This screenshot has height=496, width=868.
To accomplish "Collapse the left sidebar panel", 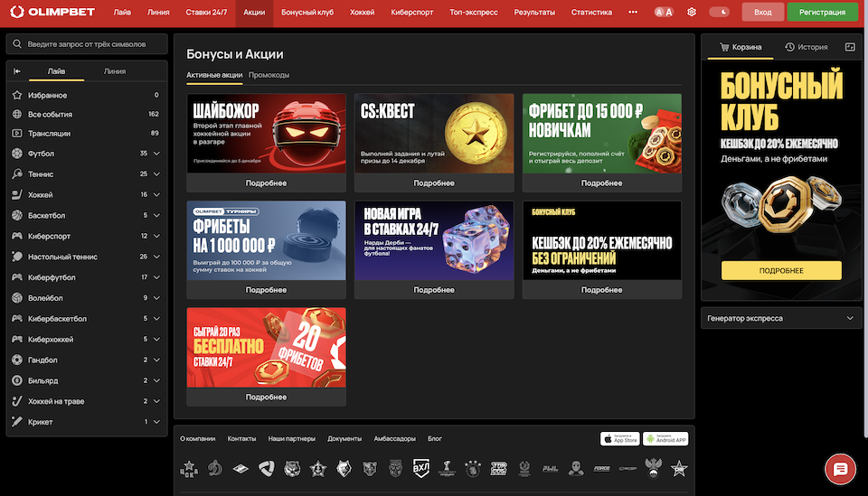I will tap(17, 71).
